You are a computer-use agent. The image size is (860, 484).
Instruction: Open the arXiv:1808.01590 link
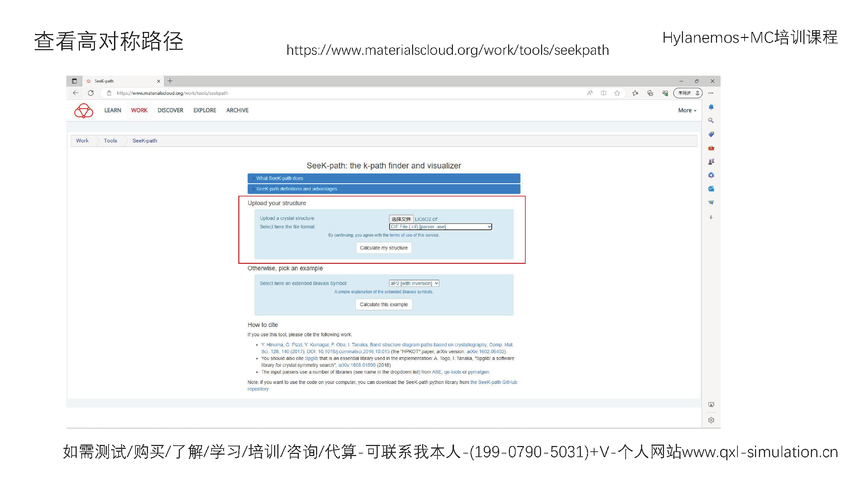coord(357,365)
